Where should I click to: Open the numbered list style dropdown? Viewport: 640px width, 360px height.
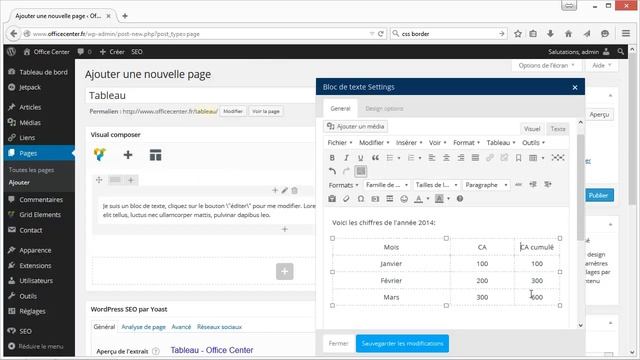[x=420, y=158]
